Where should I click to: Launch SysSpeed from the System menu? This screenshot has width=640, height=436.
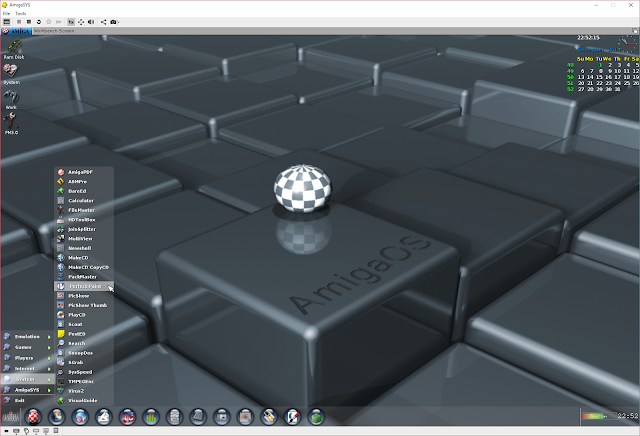[x=84, y=372]
